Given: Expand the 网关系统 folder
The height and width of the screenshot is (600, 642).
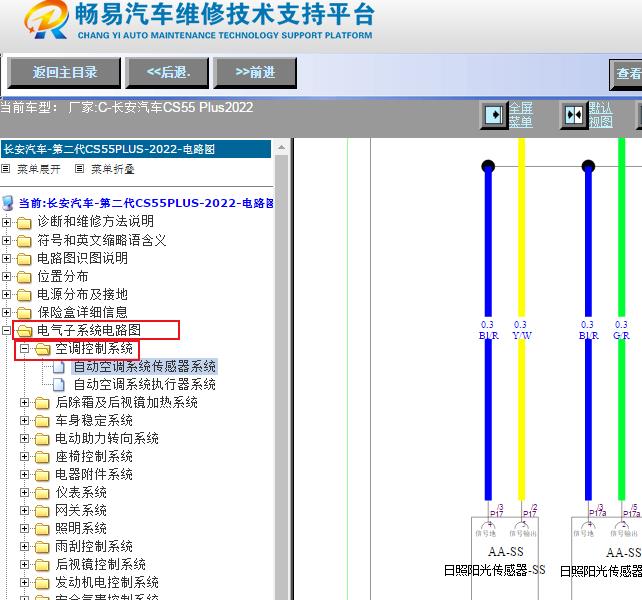Looking at the screenshot, I should [x=25, y=511].
